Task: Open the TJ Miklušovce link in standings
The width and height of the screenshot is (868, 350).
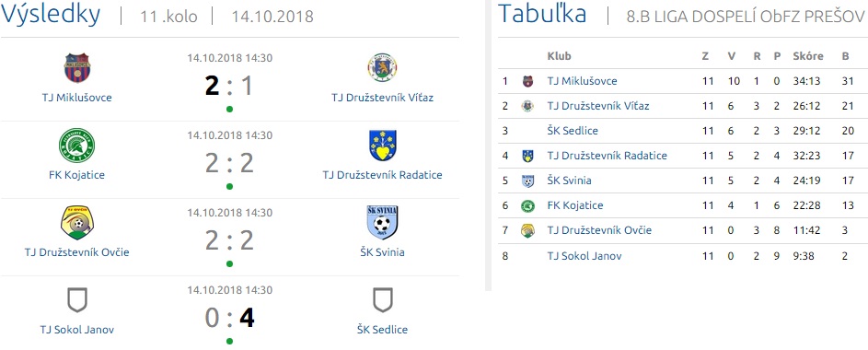Action: [582, 81]
